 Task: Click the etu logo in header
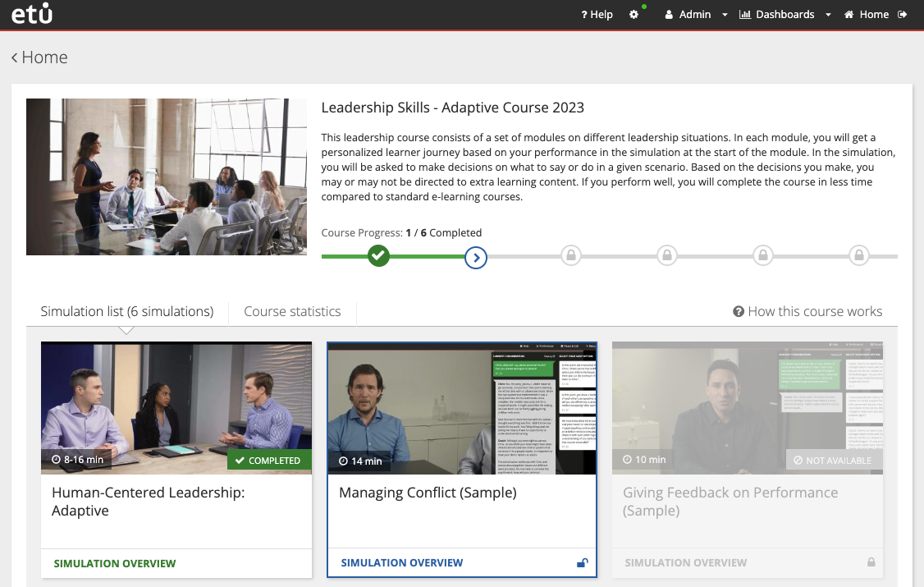pyautogui.click(x=32, y=14)
